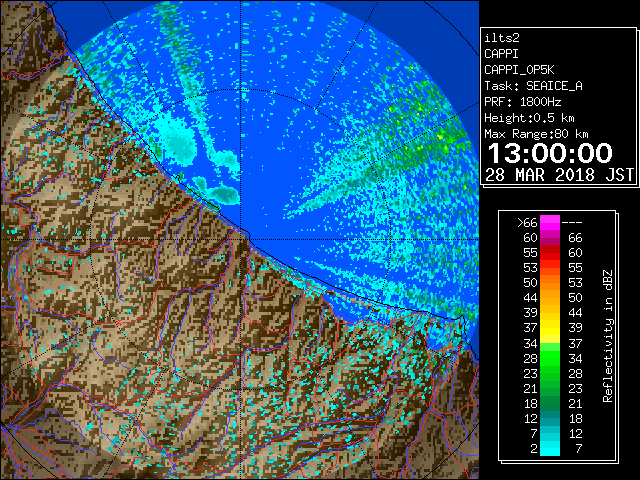Click the Reflectivity in dBZ axis label
The width and height of the screenshot is (640, 480).
(x=608, y=336)
